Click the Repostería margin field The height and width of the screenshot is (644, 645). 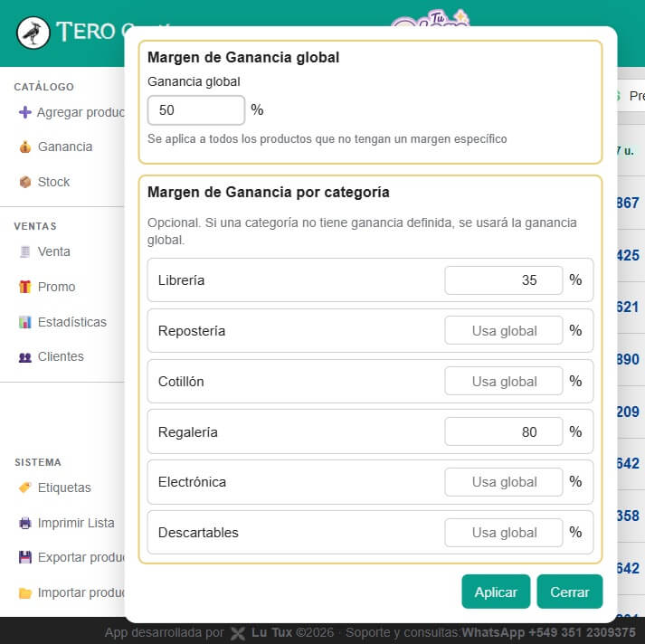pyautogui.click(x=504, y=331)
